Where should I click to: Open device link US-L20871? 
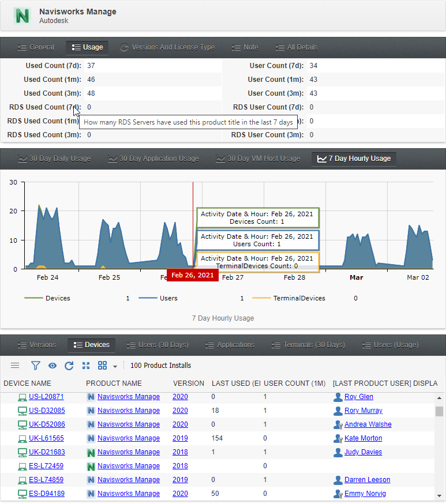click(46, 397)
